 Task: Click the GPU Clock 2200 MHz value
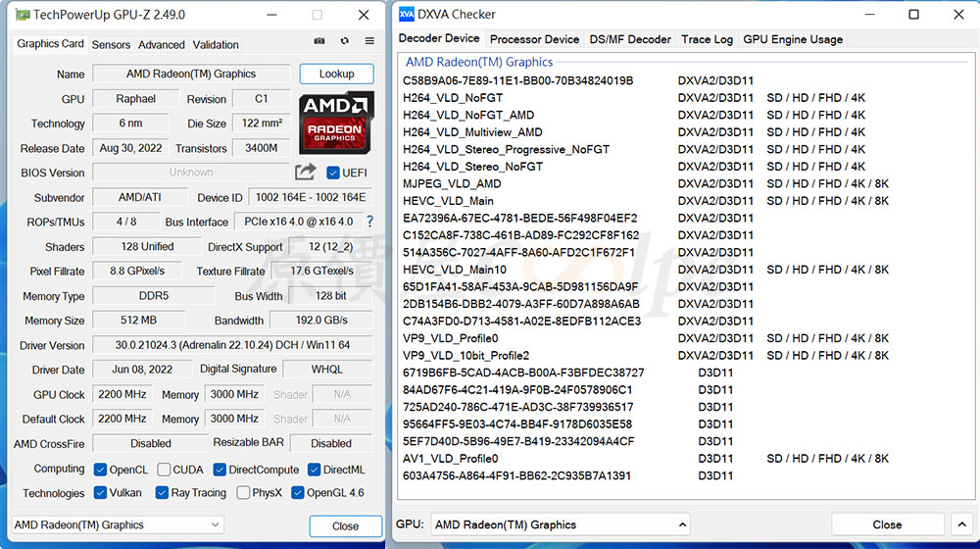[122, 394]
